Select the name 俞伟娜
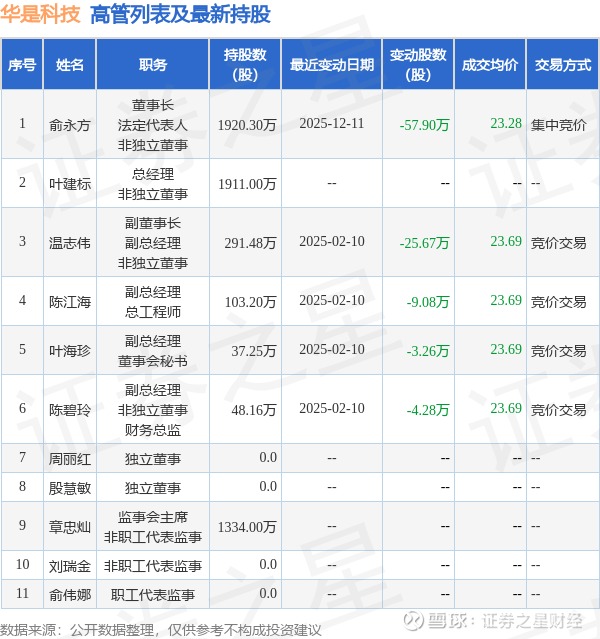Image resolution: width=600 pixels, height=639 pixels. [x=70, y=595]
